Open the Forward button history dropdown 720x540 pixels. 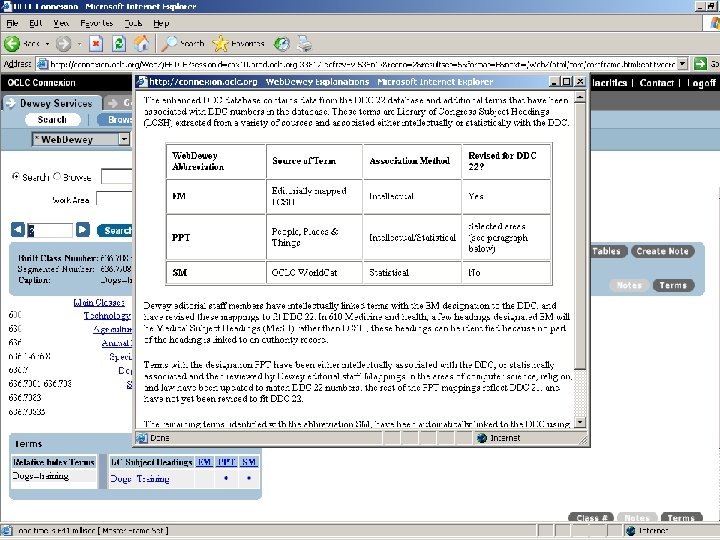[x=79, y=44]
